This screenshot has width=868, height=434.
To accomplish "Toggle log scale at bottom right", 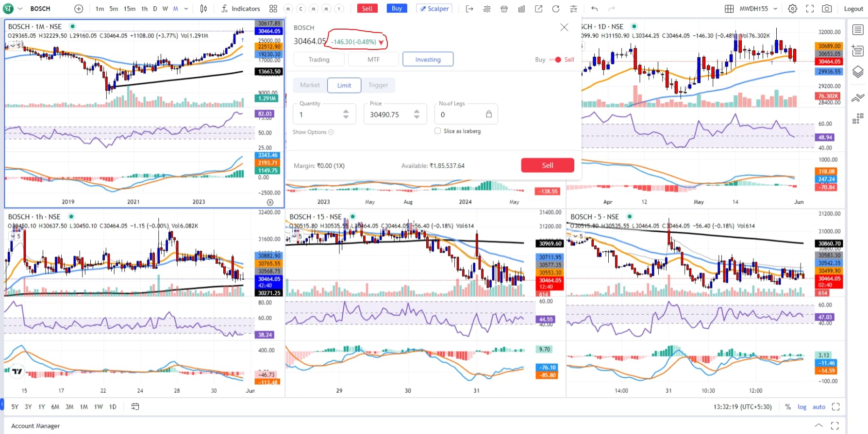I will point(802,407).
